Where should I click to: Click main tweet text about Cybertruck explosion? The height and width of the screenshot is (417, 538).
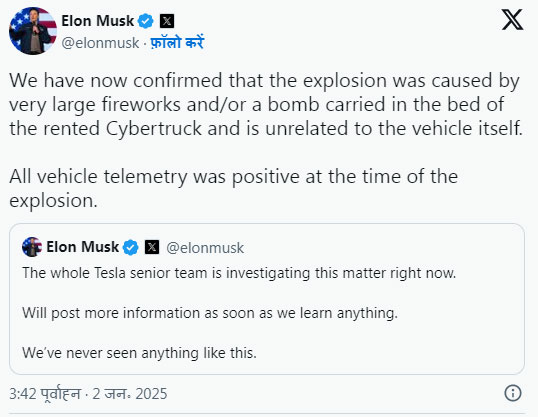[266, 104]
